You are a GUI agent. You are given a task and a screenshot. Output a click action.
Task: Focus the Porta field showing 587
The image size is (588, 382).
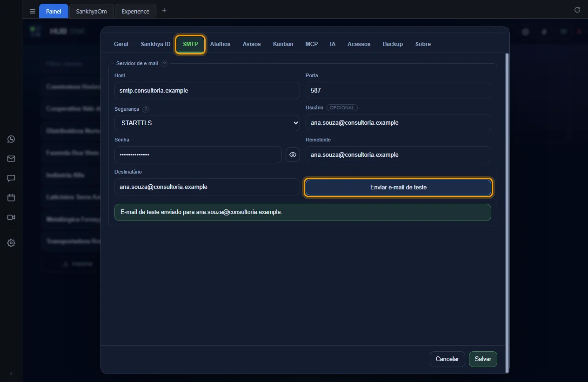[398, 91]
